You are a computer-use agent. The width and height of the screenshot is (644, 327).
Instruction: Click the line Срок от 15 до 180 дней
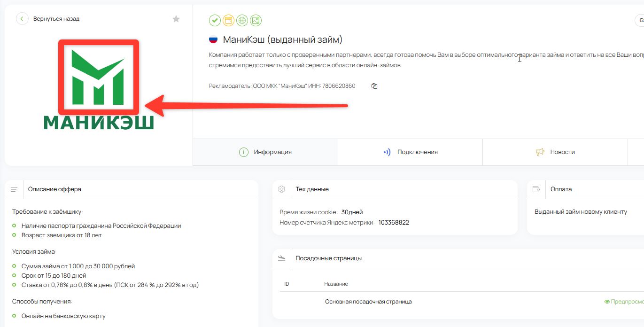[x=54, y=276]
